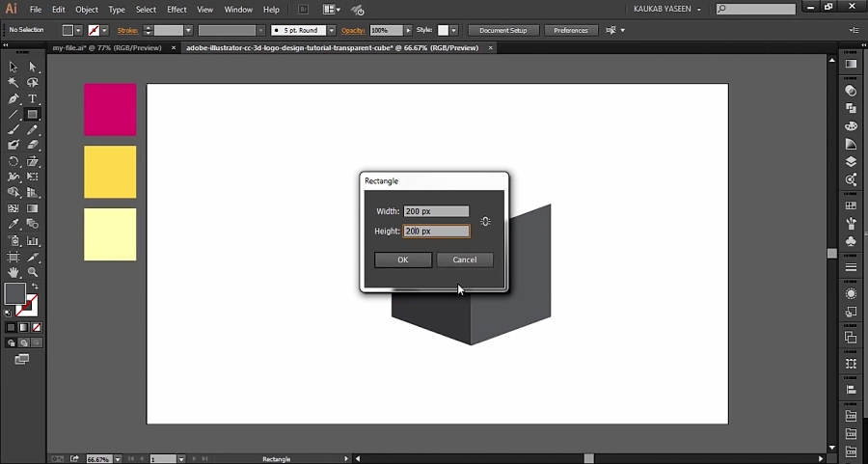Open opacity slider arrow
The height and width of the screenshot is (464, 868).
click(x=408, y=31)
